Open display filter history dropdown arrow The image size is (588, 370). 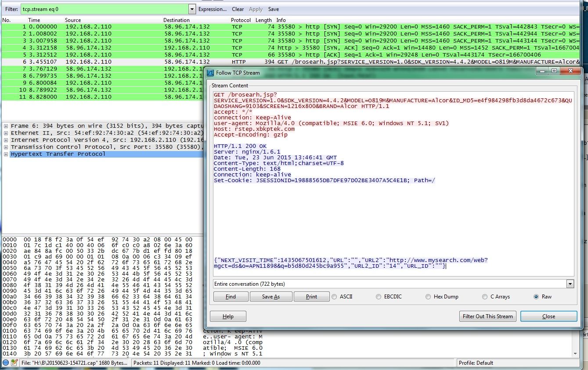(x=192, y=9)
